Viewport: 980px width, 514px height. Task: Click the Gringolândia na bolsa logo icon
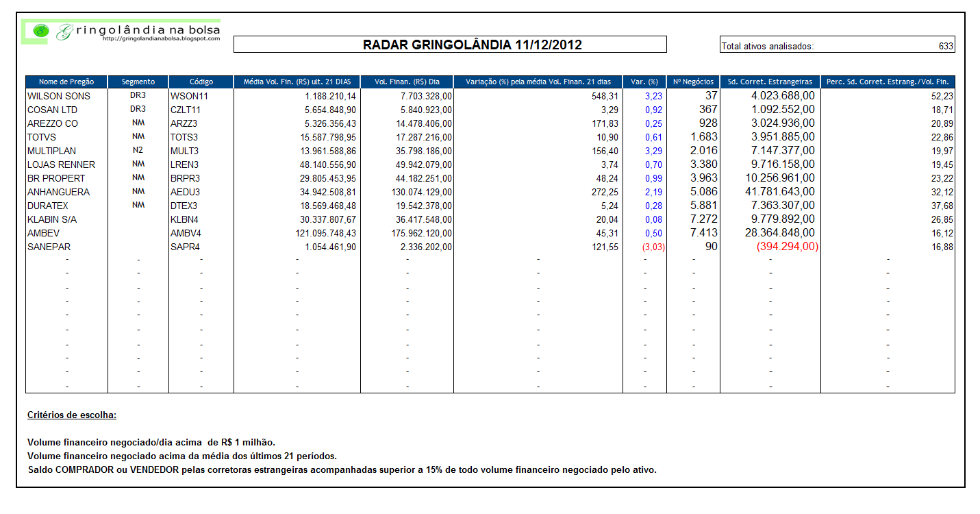(40, 31)
